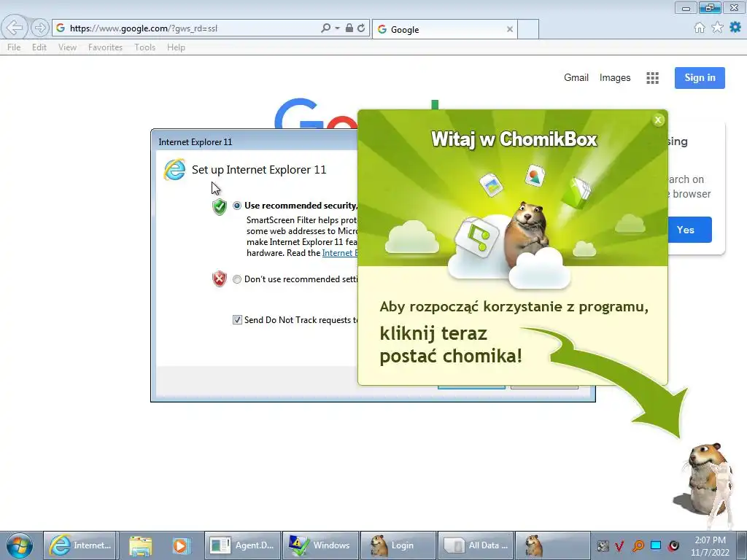Open a new blank tab

click(528, 29)
